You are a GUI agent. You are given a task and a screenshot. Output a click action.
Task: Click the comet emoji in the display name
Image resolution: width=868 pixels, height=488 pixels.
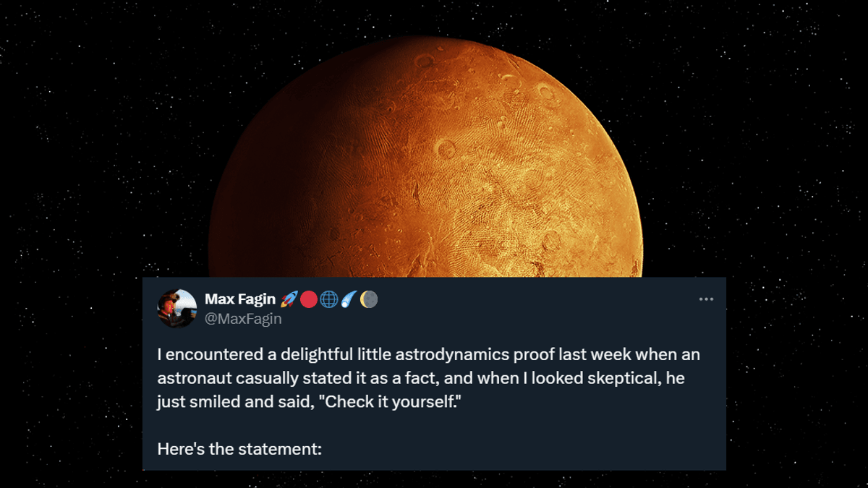[x=348, y=300]
